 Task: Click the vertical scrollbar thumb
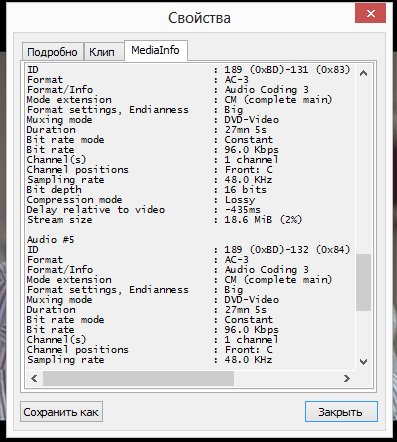363,283
